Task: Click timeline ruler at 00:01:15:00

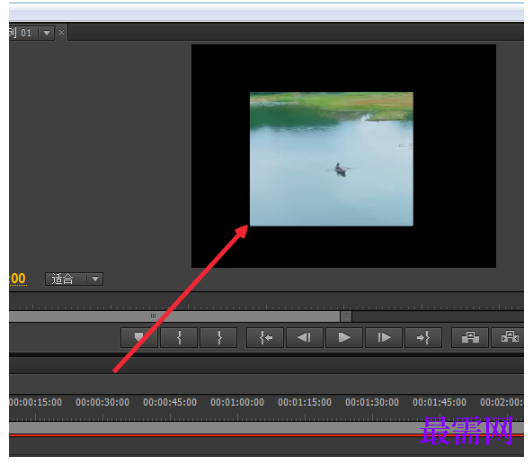Action: [x=305, y=402]
